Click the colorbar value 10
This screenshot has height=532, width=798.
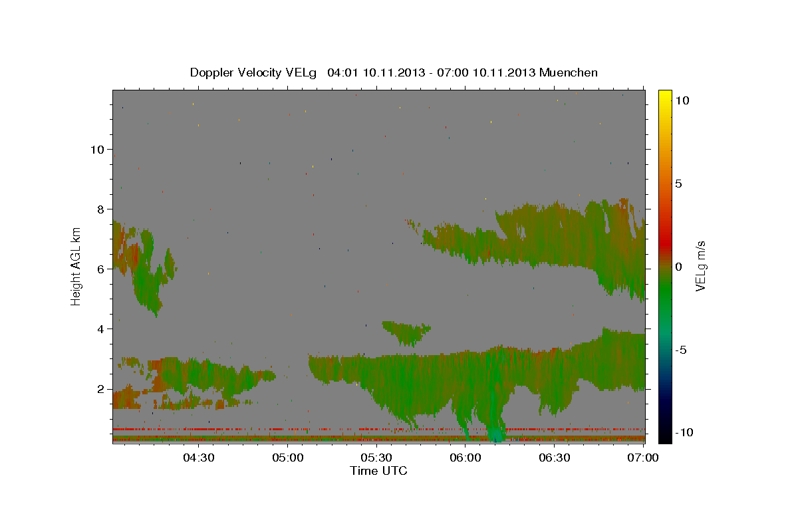(x=682, y=100)
